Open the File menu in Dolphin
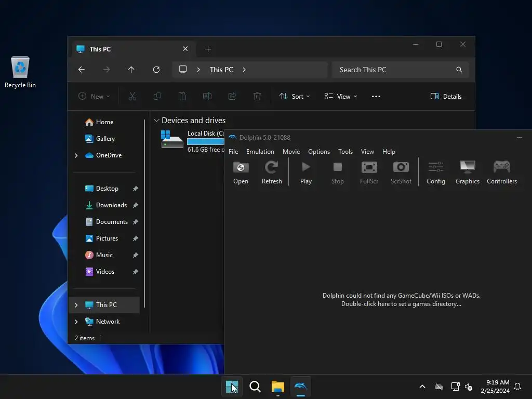 [x=233, y=152]
